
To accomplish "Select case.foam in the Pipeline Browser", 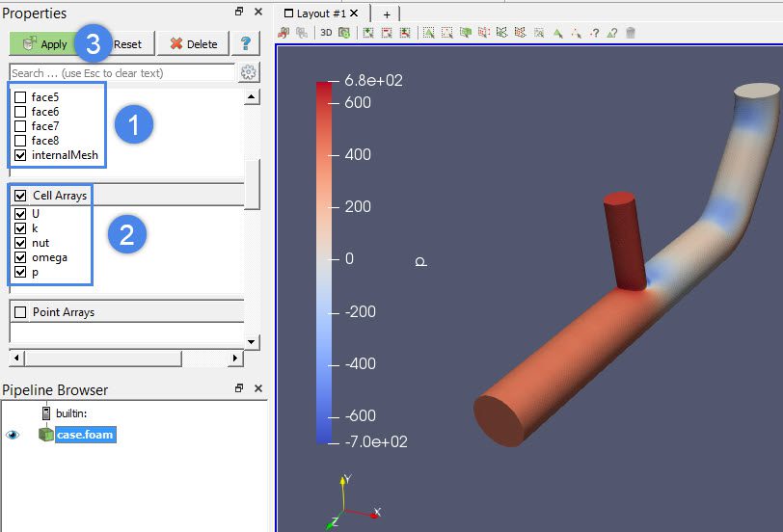I will click(84, 435).
